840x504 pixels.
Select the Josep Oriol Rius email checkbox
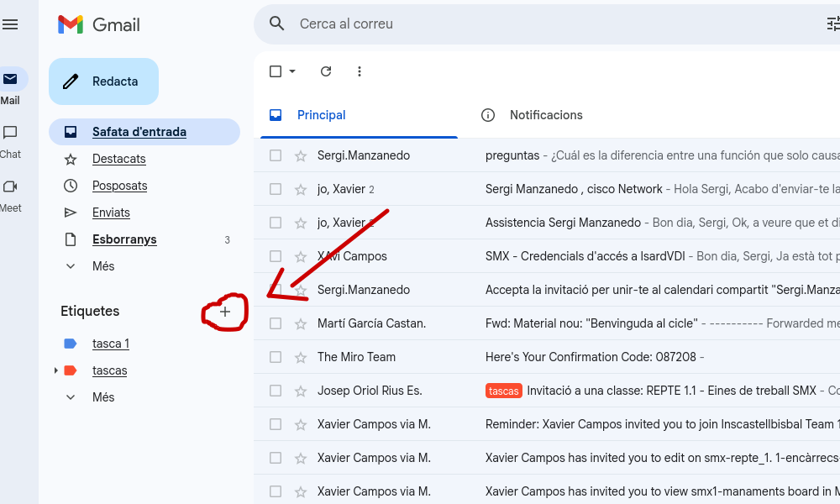276,391
